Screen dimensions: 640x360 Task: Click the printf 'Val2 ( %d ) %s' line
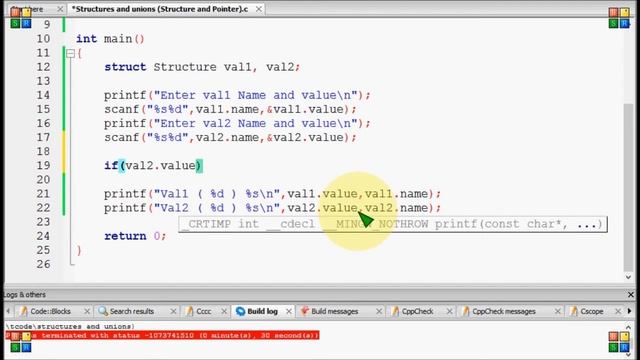coord(272,208)
